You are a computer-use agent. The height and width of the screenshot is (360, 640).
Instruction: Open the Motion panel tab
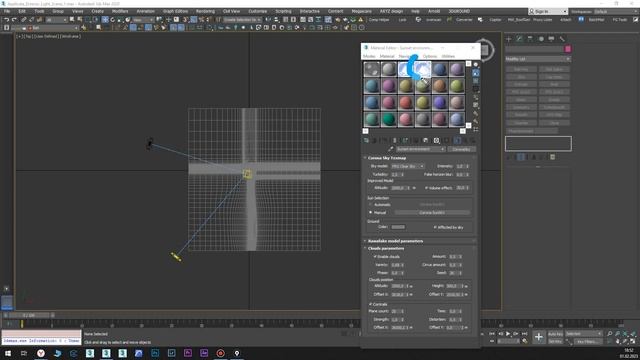tap(541, 39)
